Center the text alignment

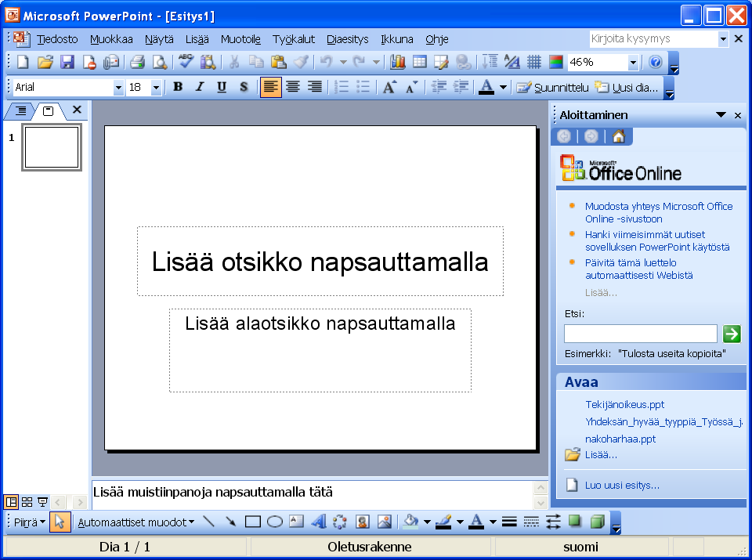tap(292, 87)
